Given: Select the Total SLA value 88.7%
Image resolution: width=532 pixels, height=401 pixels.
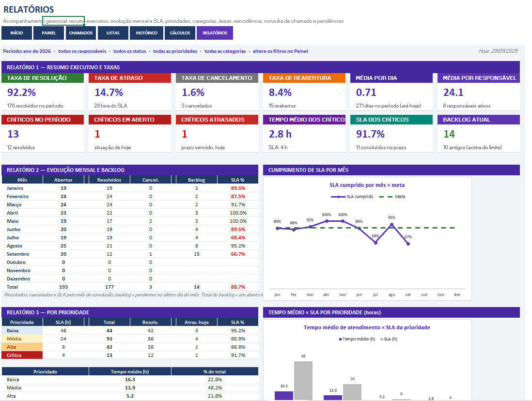Looking at the screenshot, I should (x=238, y=287).
